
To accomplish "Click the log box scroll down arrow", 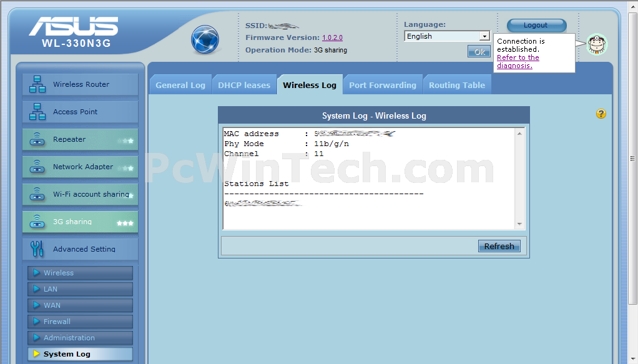I will (x=519, y=224).
